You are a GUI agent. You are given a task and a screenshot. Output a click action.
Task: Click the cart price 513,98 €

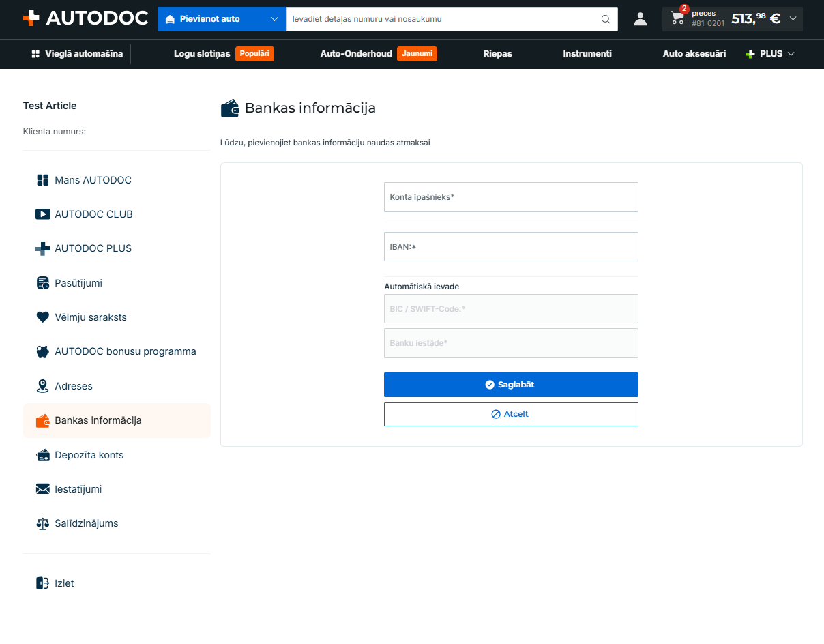[x=756, y=19]
